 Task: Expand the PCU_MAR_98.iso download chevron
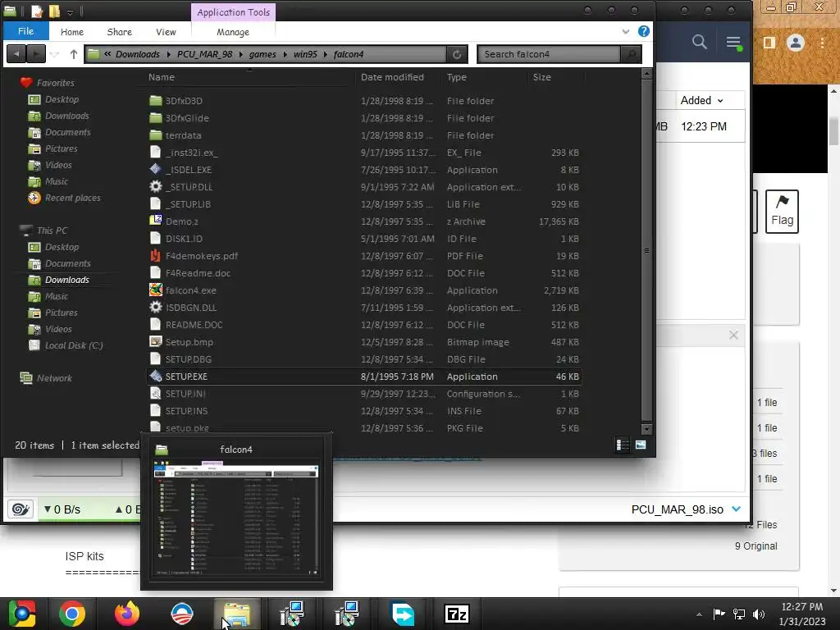[x=736, y=509]
